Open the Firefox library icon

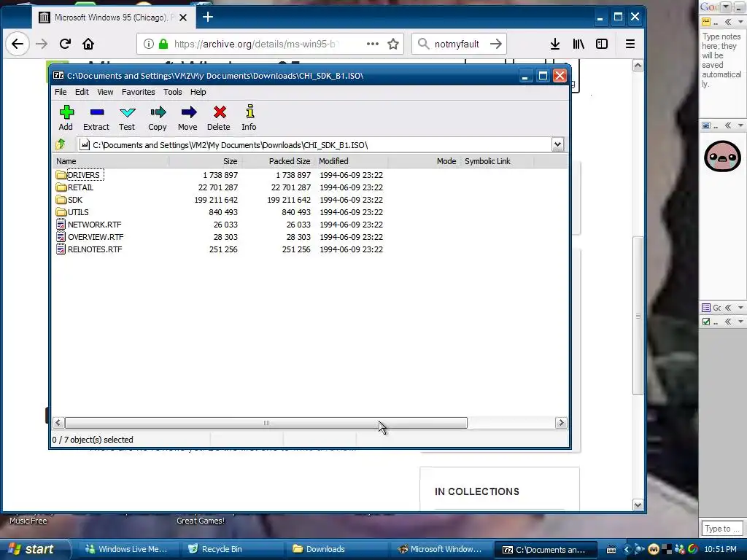point(578,44)
